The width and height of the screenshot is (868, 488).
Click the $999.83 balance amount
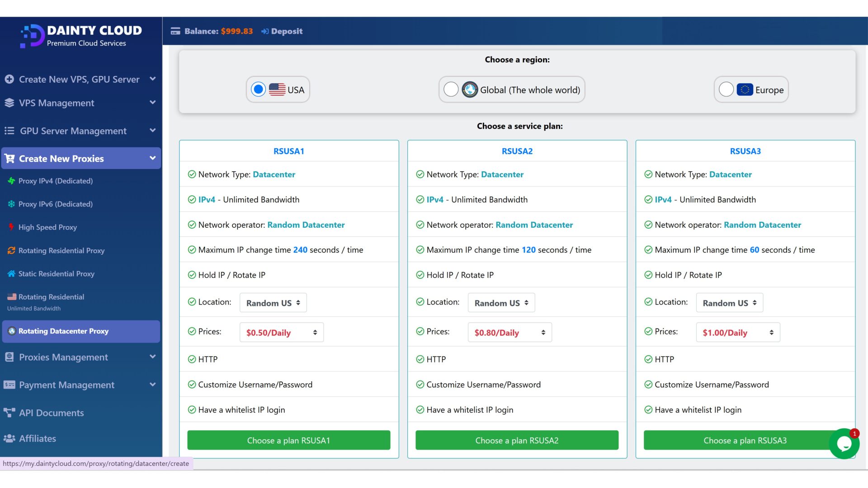237,31
